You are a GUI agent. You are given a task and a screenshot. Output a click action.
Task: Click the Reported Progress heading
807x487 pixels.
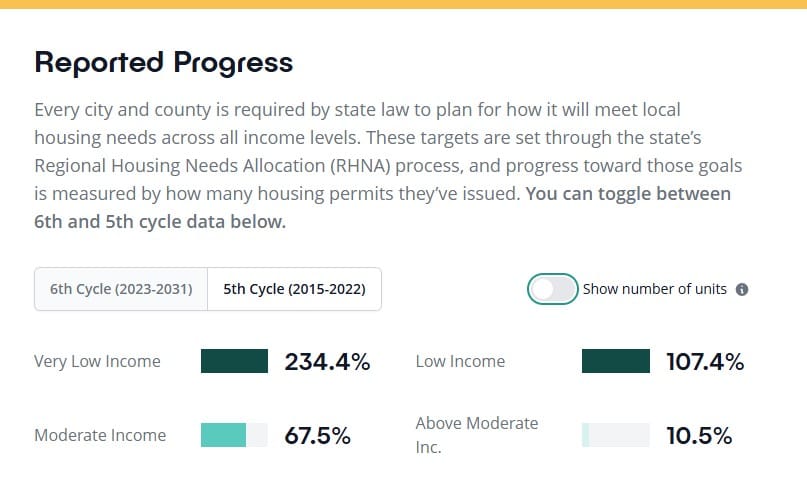click(x=164, y=62)
